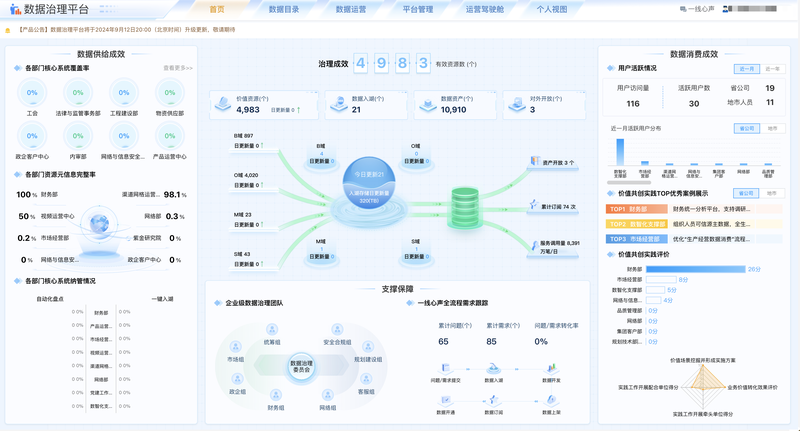This screenshot has width=800, height=431.
Task: Open the 产品公告 announcement text
Action: 127,30
